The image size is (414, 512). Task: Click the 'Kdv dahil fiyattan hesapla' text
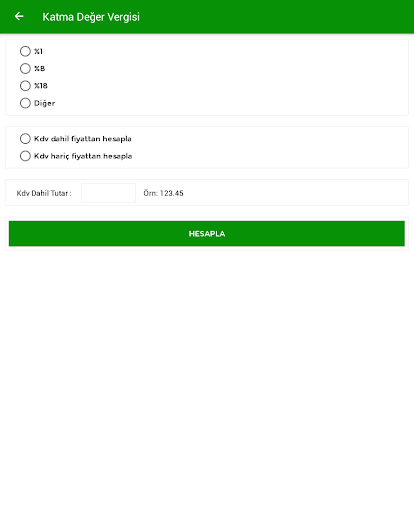click(83, 139)
